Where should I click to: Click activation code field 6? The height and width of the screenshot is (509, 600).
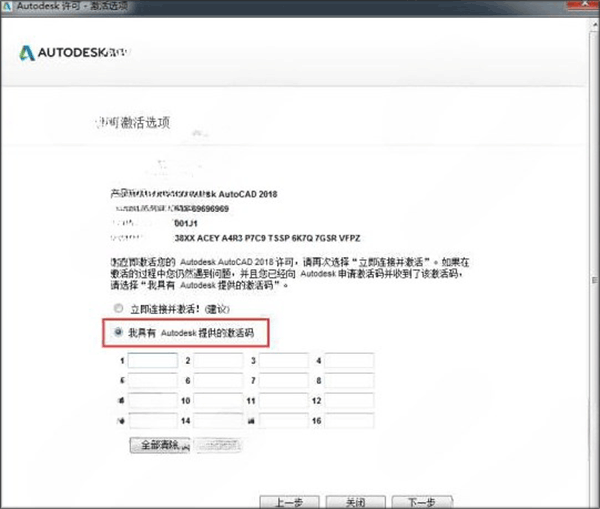click(x=218, y=380)
